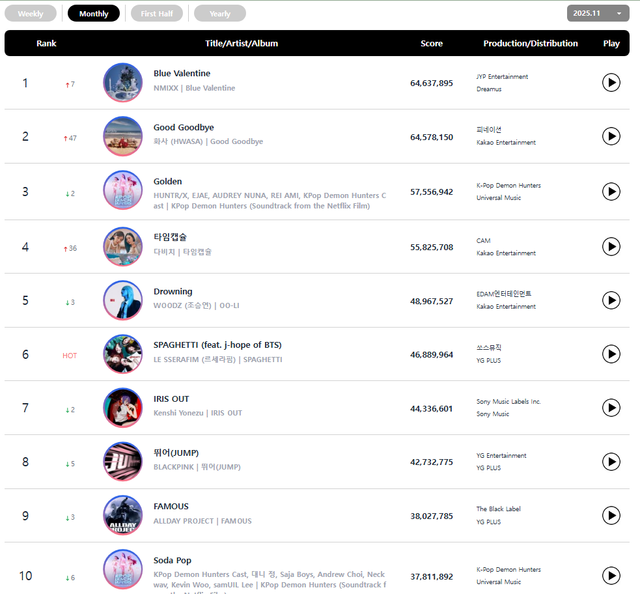
Task: Play FAMOUS by ALLDAY PROJECT
Action: pyautogui.click(x=611, y=515)
